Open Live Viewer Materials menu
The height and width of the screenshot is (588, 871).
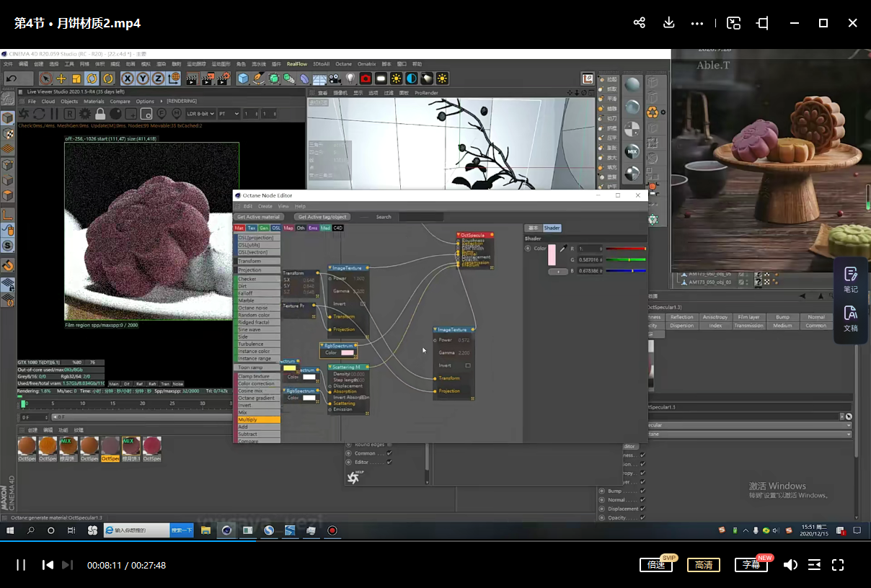click(x=94, y=102)
